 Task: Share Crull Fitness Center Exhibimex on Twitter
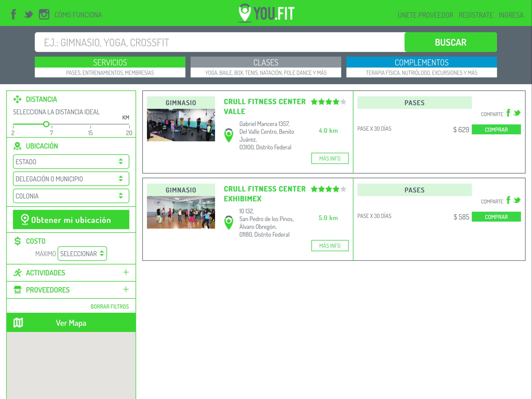[517, 200]
